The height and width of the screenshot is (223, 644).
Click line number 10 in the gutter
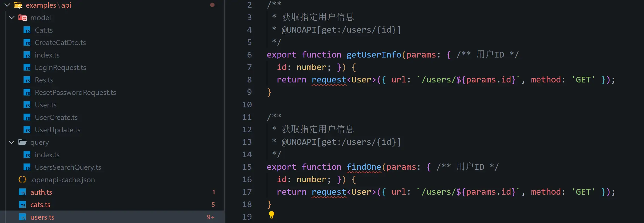tap(247, 105)
